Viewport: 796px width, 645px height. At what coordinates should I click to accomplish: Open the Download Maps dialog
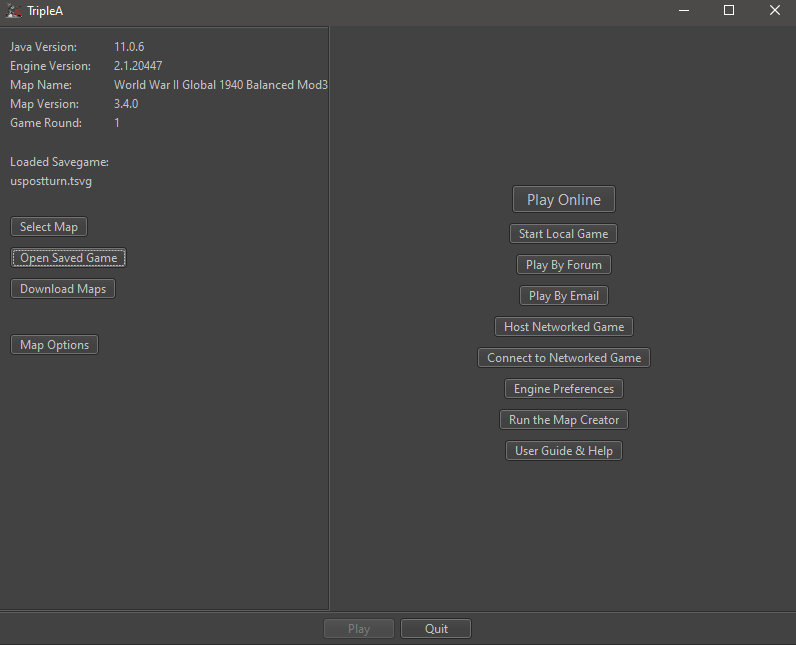(63, 289)
